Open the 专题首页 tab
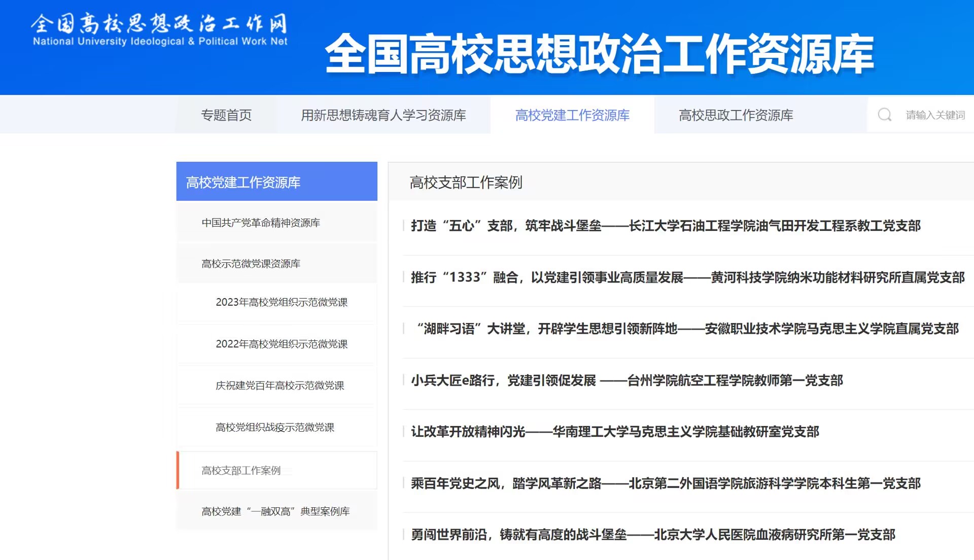 point(227,115)
